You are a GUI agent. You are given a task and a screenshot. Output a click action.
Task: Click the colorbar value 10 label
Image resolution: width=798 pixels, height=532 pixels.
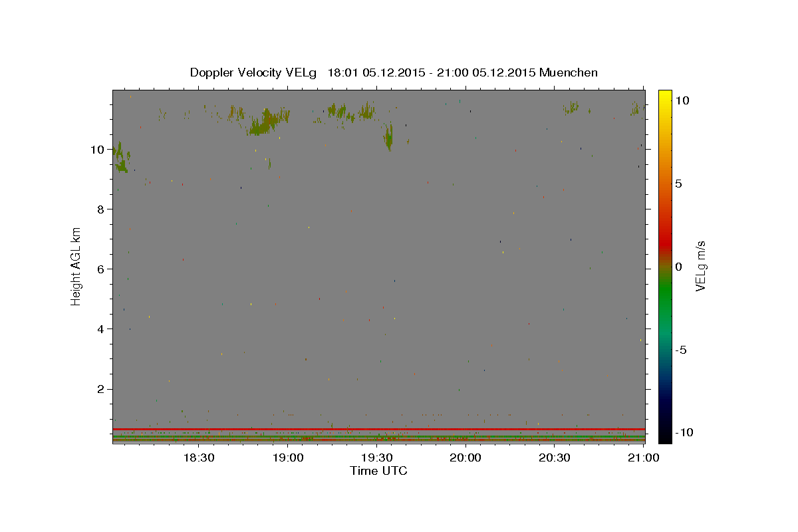(682, 100)
